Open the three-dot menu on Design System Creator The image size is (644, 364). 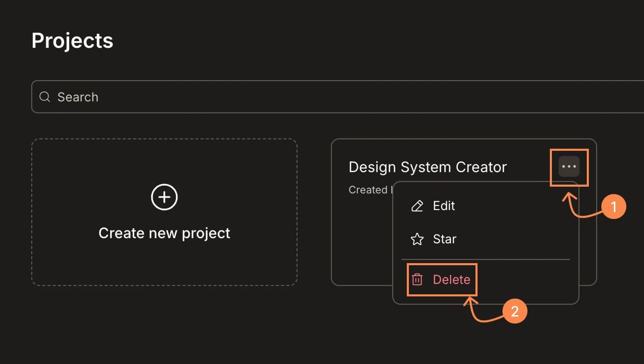click(x=569, y=167)
